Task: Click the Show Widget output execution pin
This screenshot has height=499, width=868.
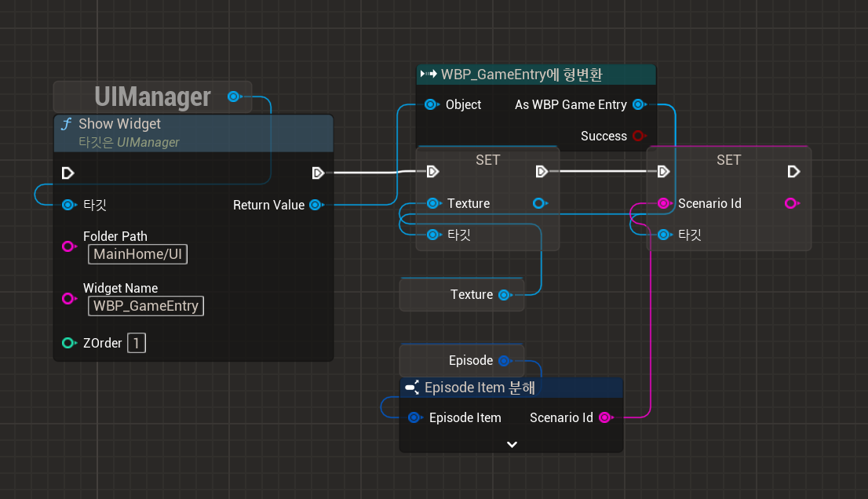Action: pos(318,173)
